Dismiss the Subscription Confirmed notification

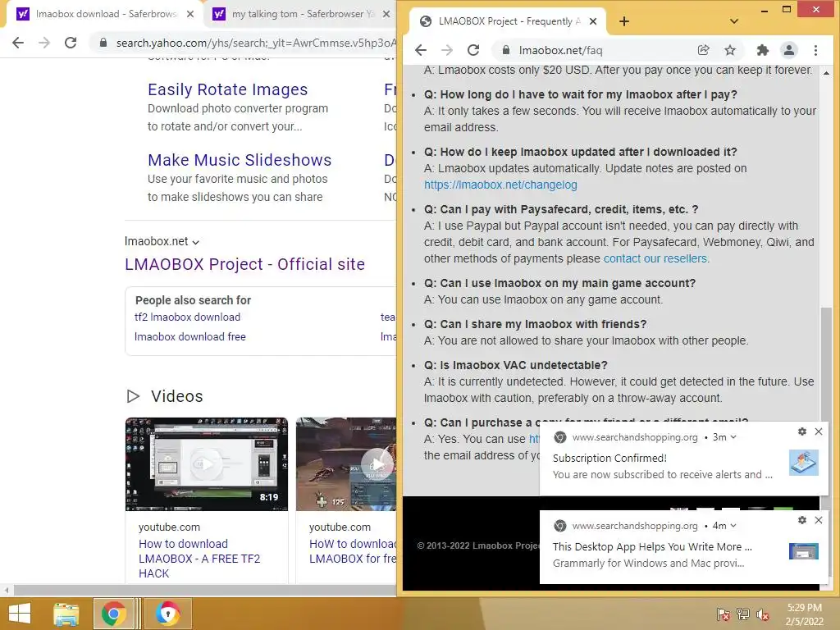point(819,431)
